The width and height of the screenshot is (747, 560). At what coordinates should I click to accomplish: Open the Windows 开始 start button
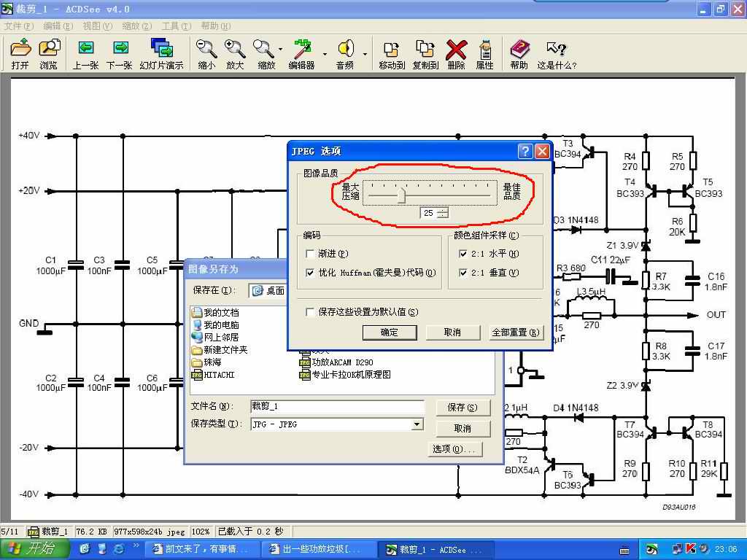click(x=35, y=549)
